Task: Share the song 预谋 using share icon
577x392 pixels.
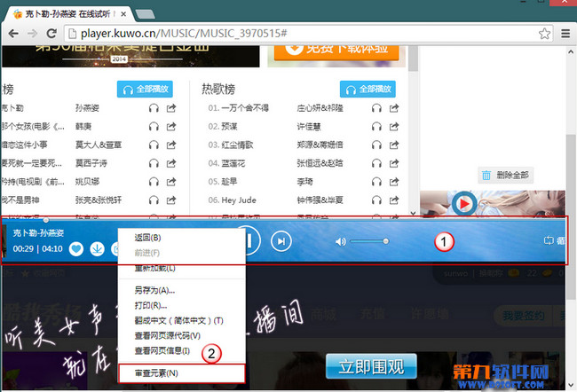Action: click(x=393, y=126)
